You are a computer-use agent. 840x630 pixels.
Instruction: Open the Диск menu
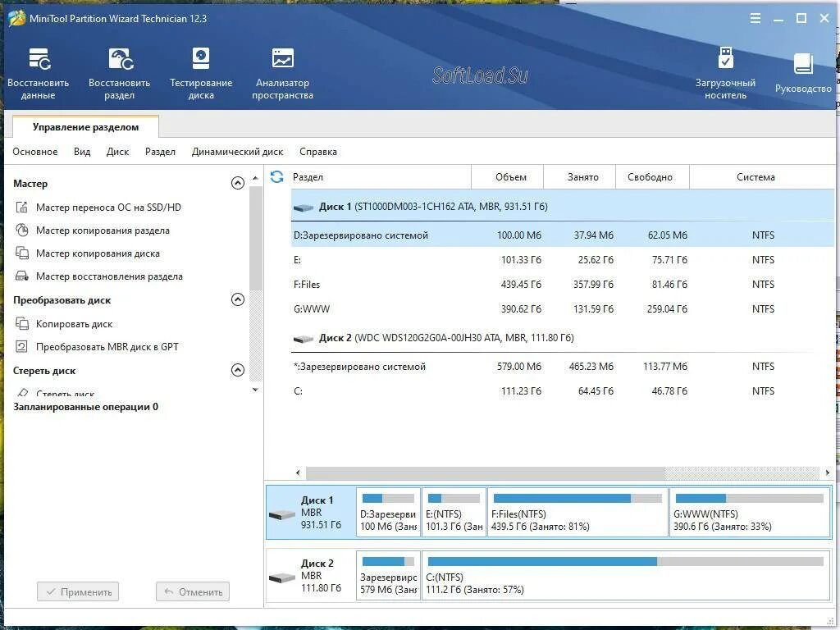[118, 152]
